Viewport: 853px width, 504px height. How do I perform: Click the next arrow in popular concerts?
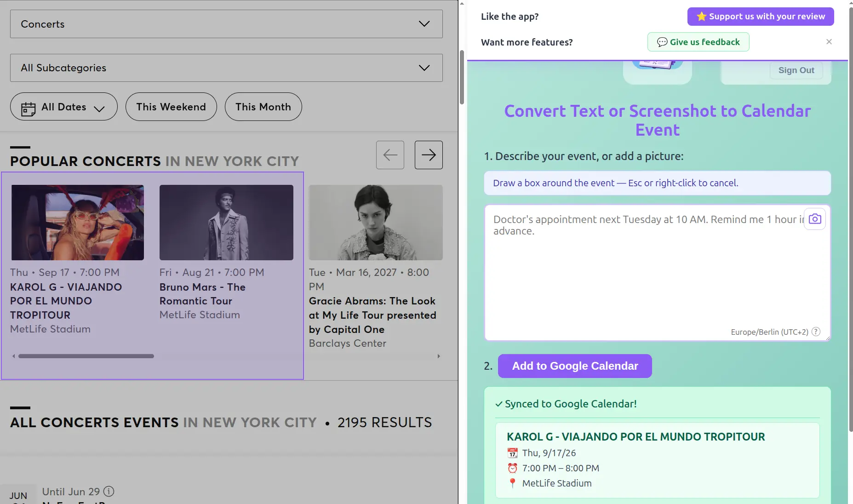429,155
